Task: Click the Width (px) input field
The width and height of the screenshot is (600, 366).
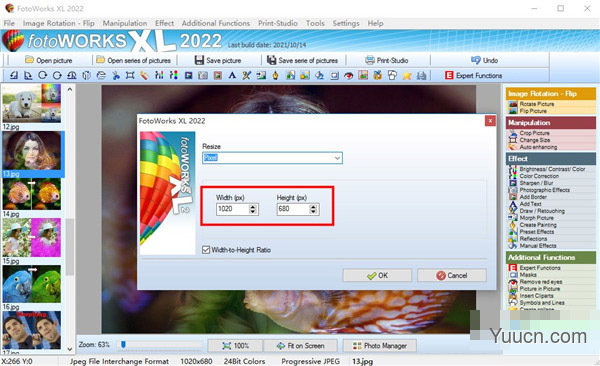Action: tap(233, 209)
